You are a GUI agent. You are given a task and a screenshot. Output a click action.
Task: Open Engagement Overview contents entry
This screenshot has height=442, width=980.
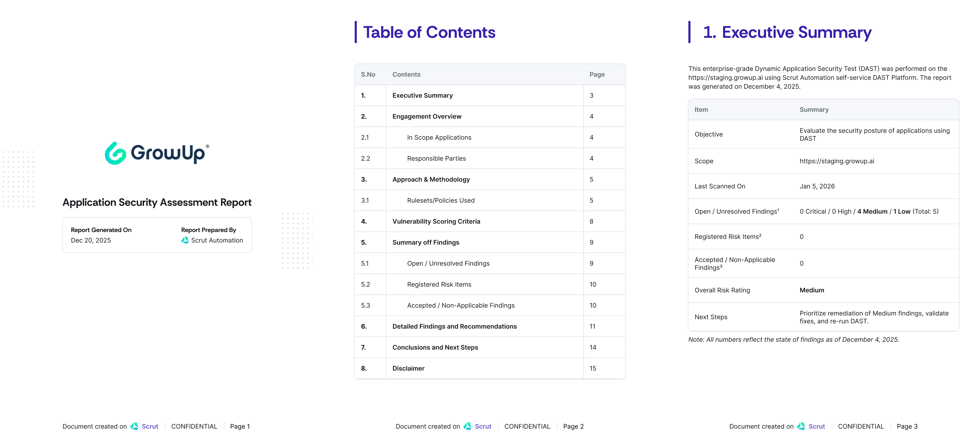(x=426, y=116)
